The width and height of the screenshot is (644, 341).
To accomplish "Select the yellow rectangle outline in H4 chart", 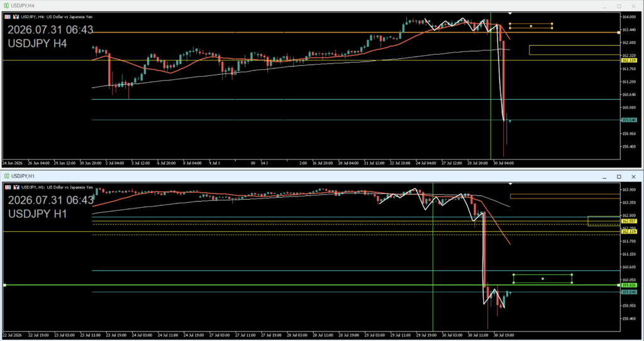I will (x=574, y=50).
